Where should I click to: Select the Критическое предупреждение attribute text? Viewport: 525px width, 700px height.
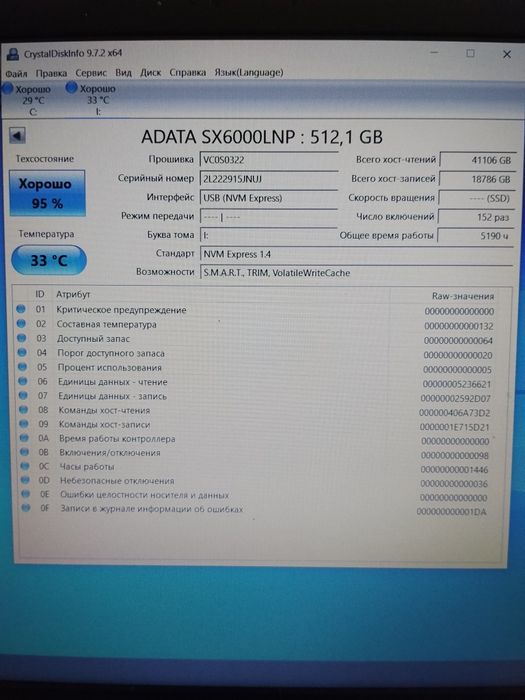click(x=121, y=310)
